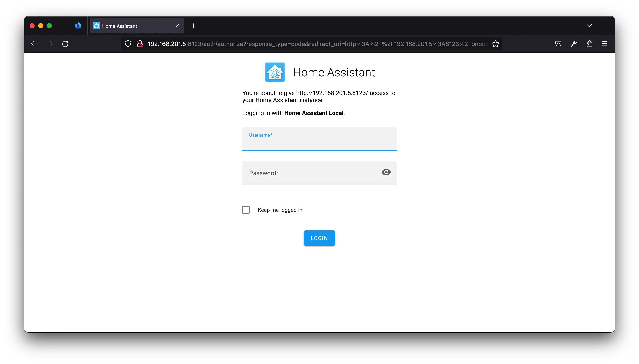Maximize the window with green button
The width and height of the screenshot is (639, 364).
click(49, 26)
